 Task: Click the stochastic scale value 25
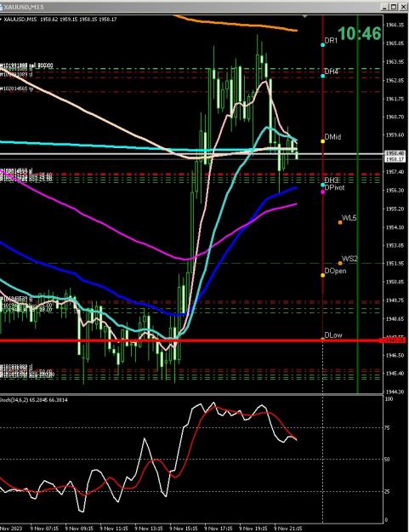pos(389,491)
